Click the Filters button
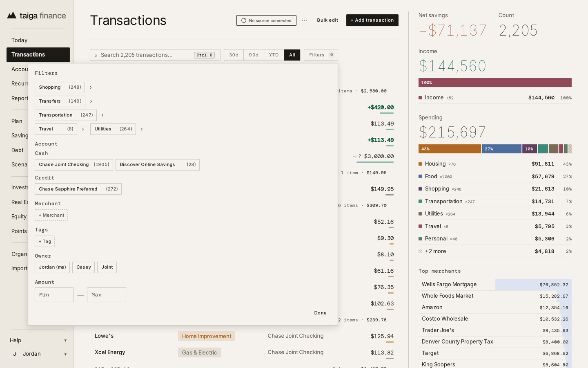This screenshot has height=368, width=588. (x=321, y=55)
